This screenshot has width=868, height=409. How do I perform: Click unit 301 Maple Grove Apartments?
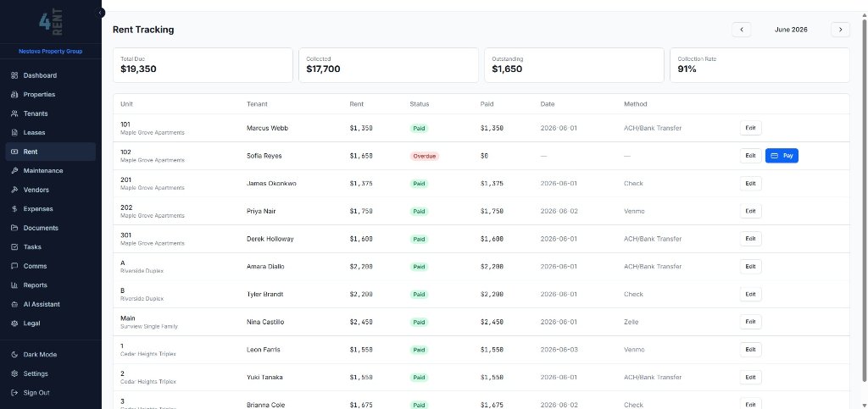pyautogui.click(x=153, y=239)
